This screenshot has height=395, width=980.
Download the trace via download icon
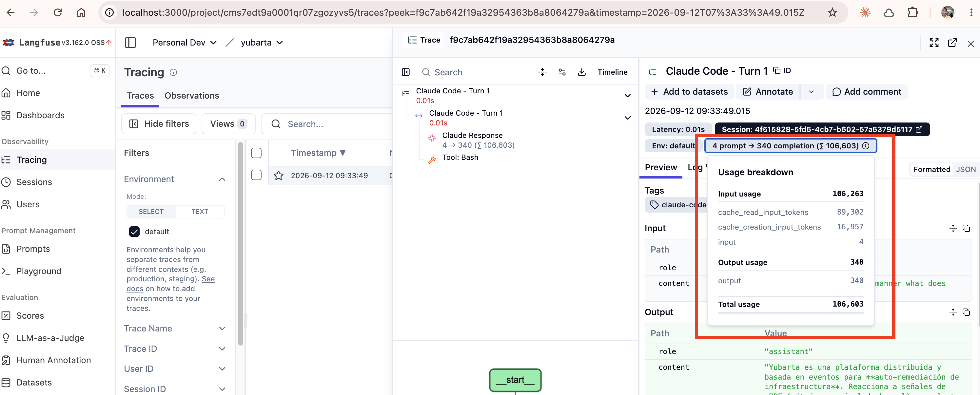582,72
